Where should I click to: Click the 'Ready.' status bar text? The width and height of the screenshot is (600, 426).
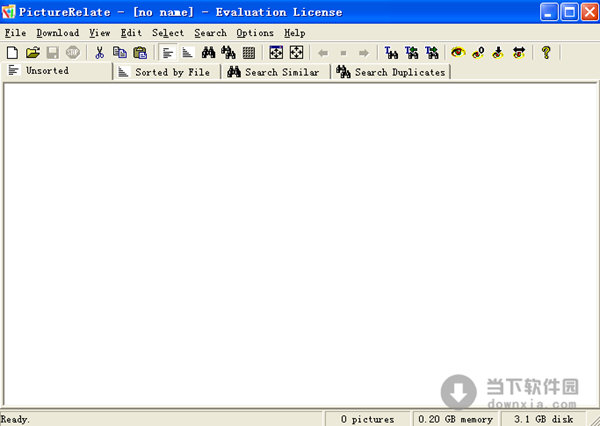click(15, 419)
